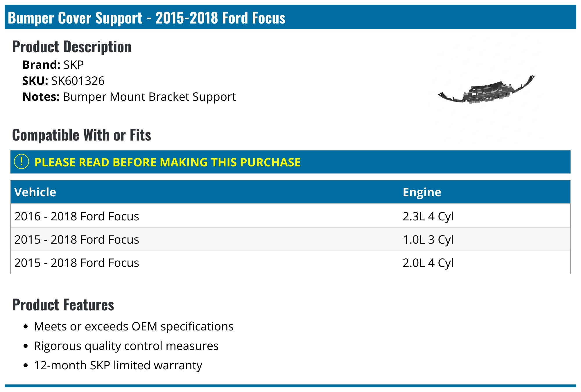Select the 2.0L 4 Cyl engine row
This screenshot has width=581, height=392.
point(290,262)
